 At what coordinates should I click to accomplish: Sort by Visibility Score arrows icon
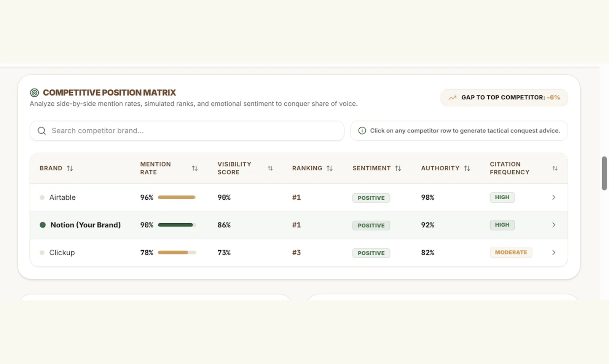pyautogui.click(x=270, y=168)
